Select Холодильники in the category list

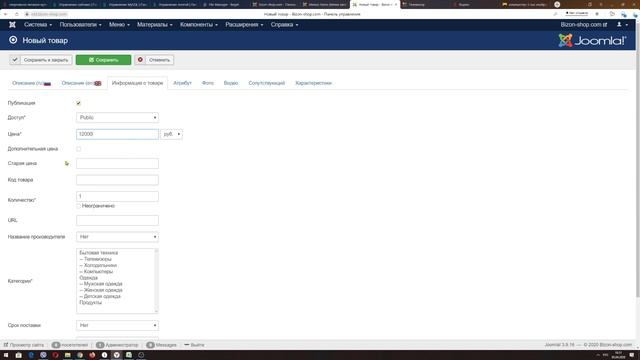coord(98,265)
